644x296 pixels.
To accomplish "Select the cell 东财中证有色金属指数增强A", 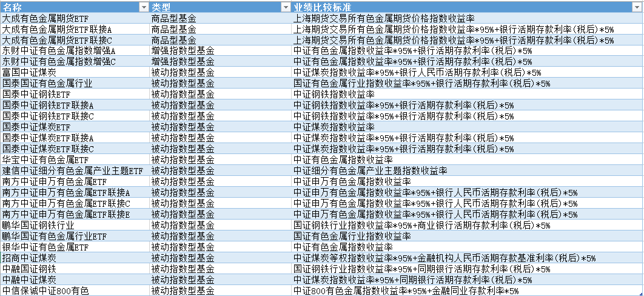I will [75, 51].
